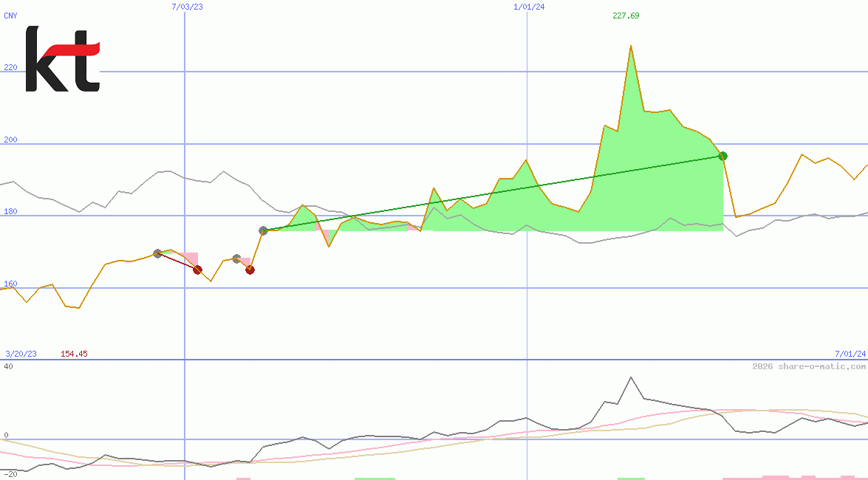Click the gray entry dot starting the green trend line
This screenshot has width=868, height=480.
(x=263, y=230)
